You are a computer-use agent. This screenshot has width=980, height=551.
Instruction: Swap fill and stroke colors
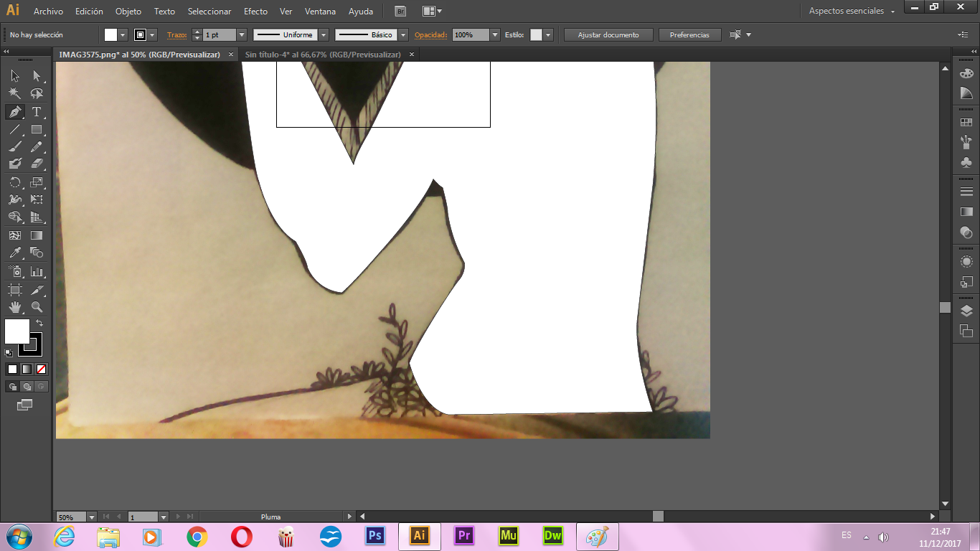pos(39,324)
